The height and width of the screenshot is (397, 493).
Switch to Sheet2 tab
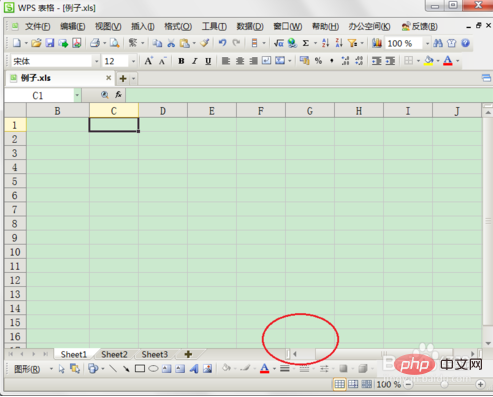click(114, 354)
